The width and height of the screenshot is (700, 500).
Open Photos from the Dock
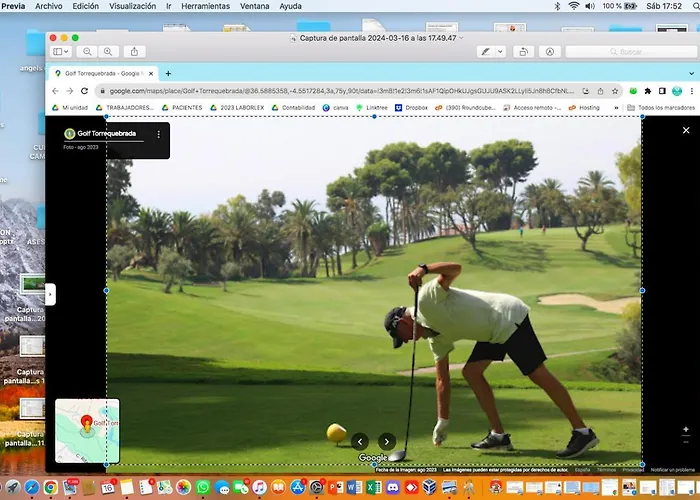(x=183, y=488)
